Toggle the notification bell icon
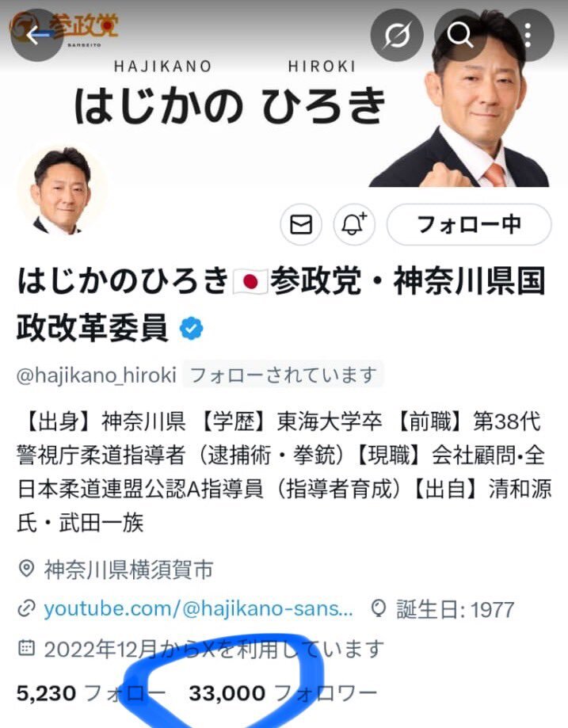568x728 pixels. [x=354, y=225]
